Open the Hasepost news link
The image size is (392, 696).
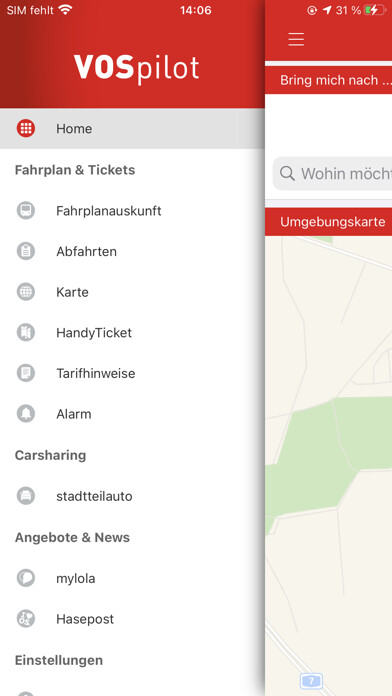tap(132, 619)
